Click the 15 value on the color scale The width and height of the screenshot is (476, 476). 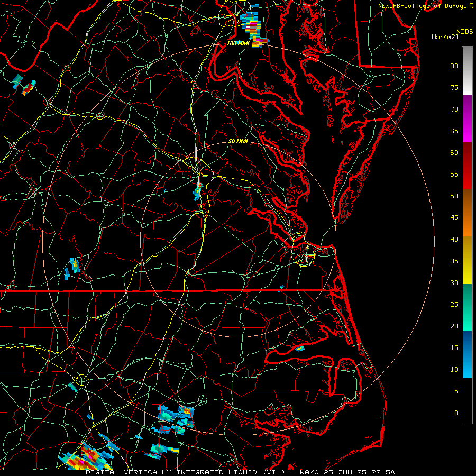coord(454,347)
